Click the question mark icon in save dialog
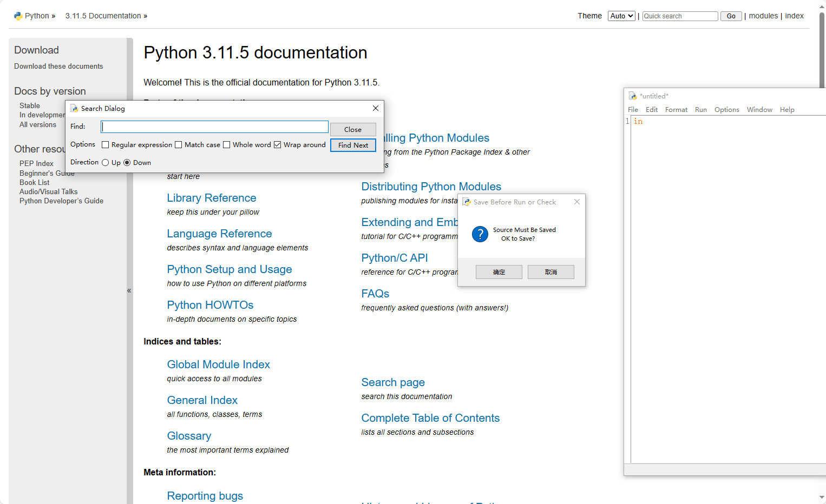 tap(480, 234)
